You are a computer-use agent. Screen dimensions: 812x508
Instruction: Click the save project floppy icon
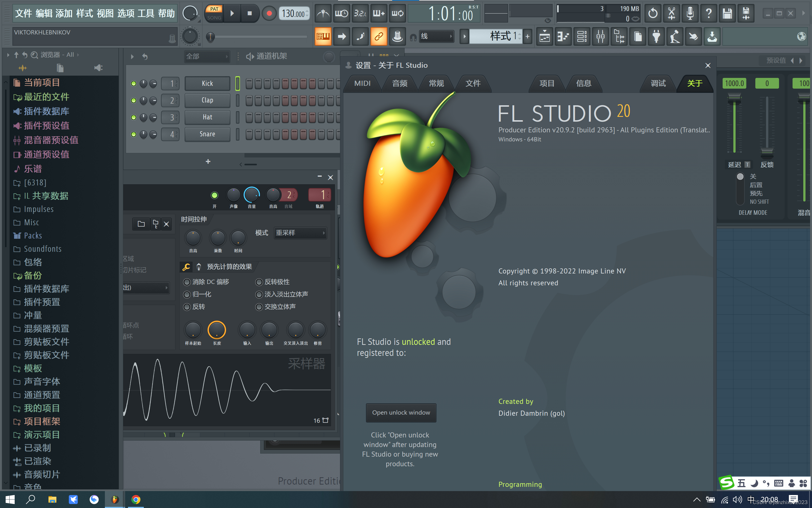[727, 14]
